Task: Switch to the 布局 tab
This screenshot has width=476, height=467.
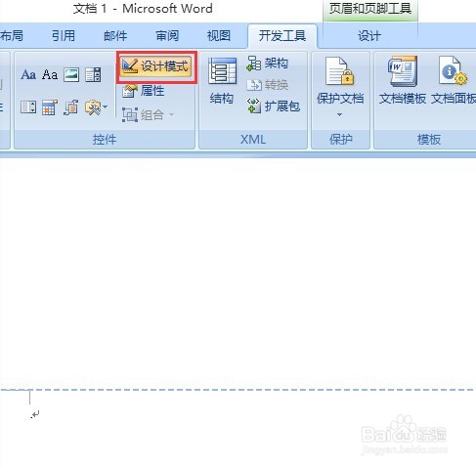Action: pos(12,35)
